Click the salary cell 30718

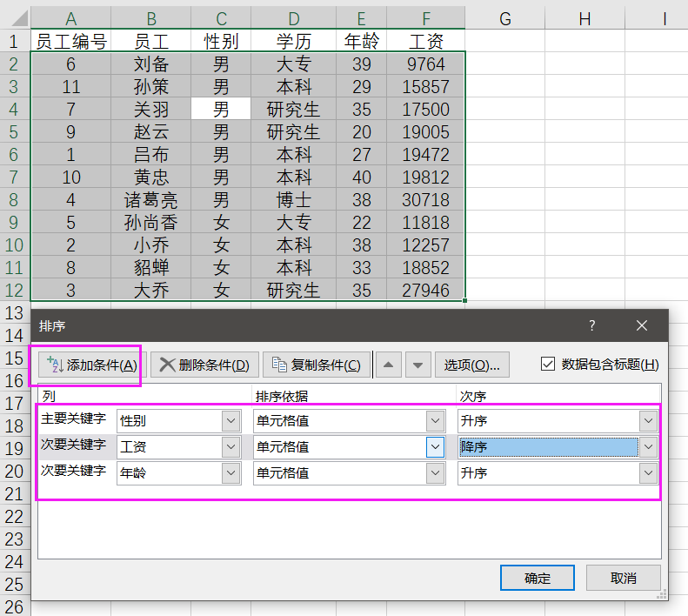click(426, 199)
